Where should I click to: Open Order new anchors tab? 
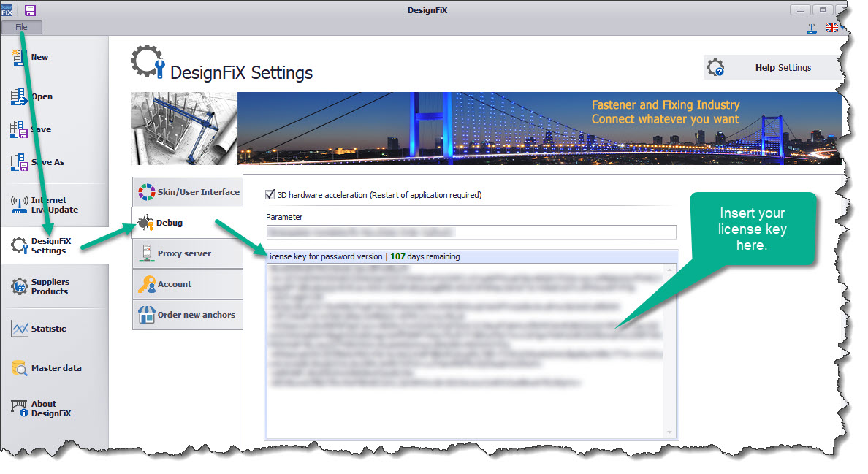(188, 315)
